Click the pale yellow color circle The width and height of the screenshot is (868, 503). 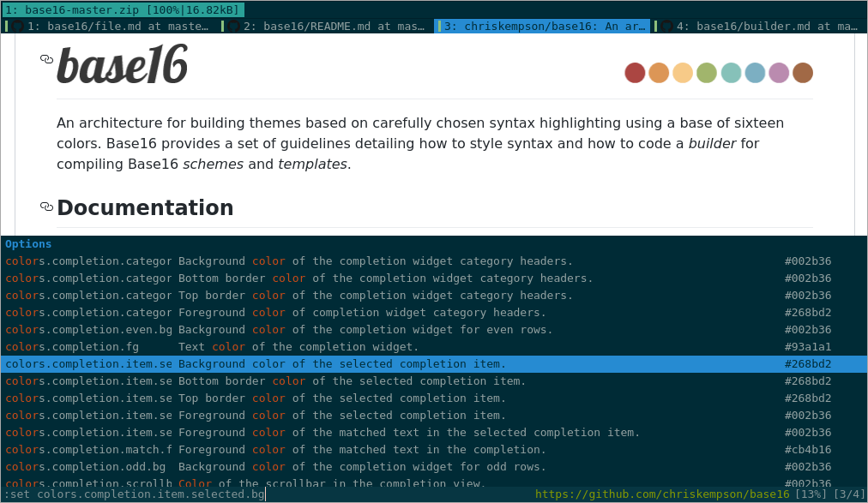point(683,73)
